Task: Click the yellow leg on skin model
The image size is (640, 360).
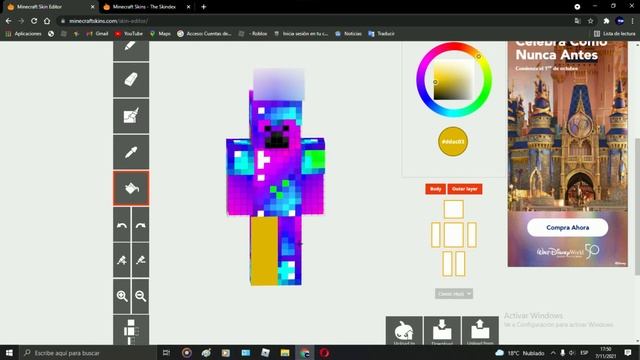Action: (264, 250)
